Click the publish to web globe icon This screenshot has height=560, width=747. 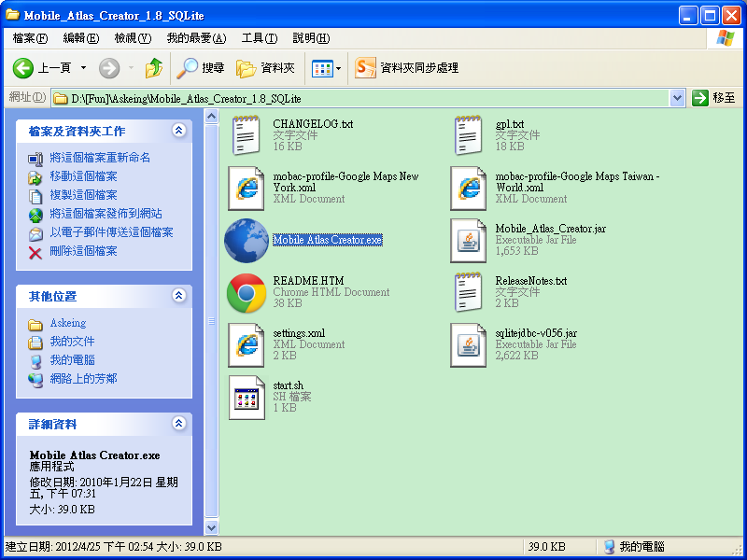coord(35,216)
